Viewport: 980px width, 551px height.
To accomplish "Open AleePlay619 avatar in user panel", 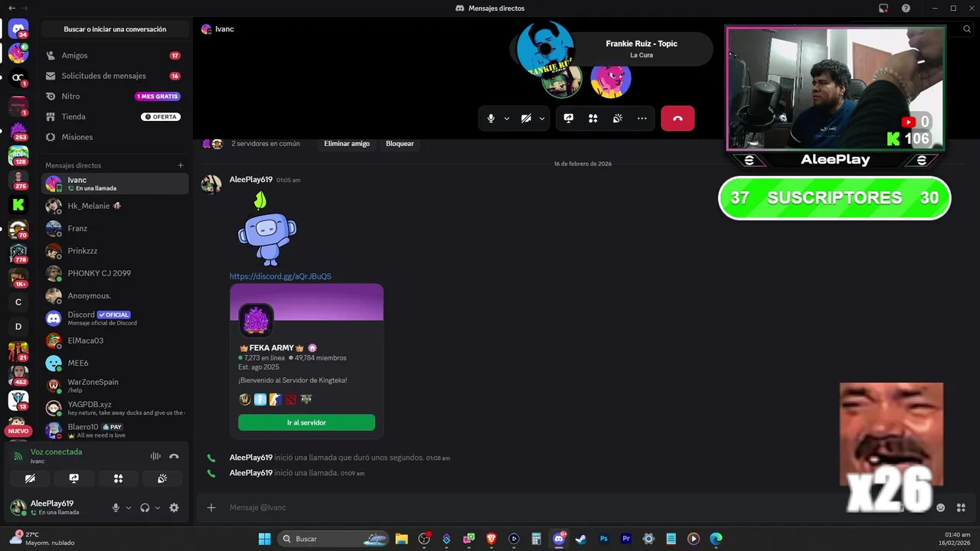I will pos(18,507).
